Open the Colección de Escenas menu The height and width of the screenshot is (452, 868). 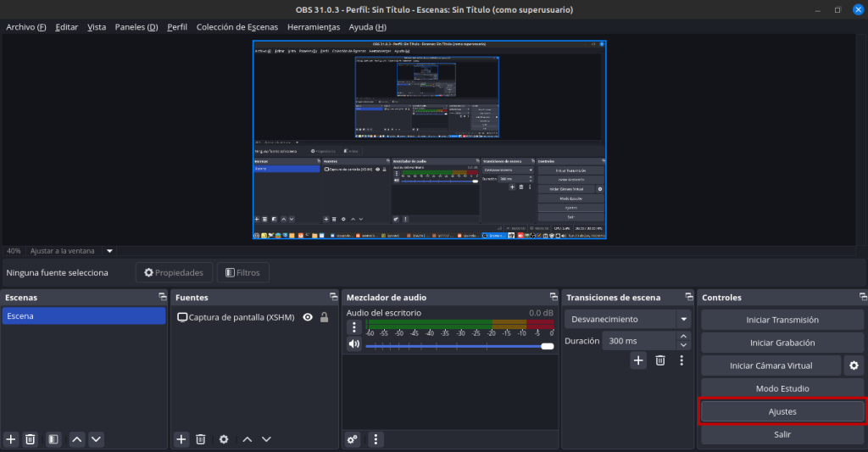coord(236,27)
